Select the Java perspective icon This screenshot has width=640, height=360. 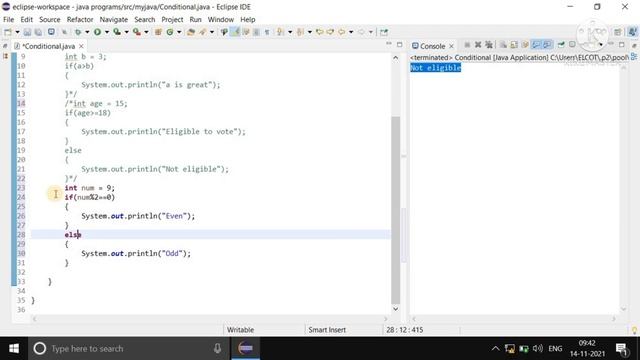click(632, 32)
